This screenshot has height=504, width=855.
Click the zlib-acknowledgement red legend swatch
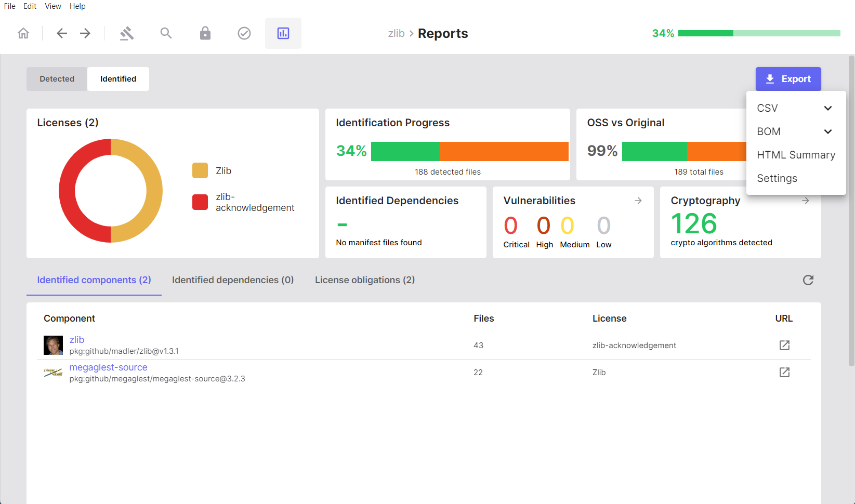200,202
